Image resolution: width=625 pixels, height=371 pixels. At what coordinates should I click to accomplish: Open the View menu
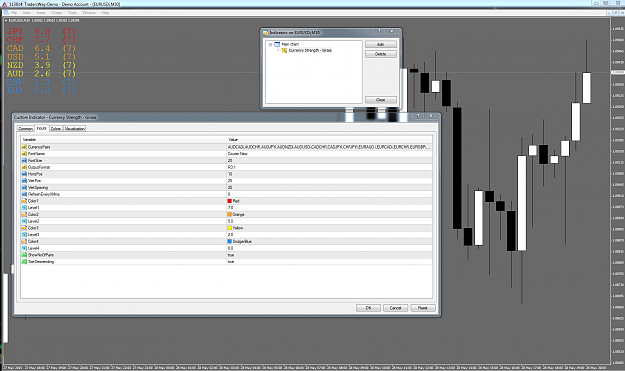pyautogui.click(x=27, y=13)
